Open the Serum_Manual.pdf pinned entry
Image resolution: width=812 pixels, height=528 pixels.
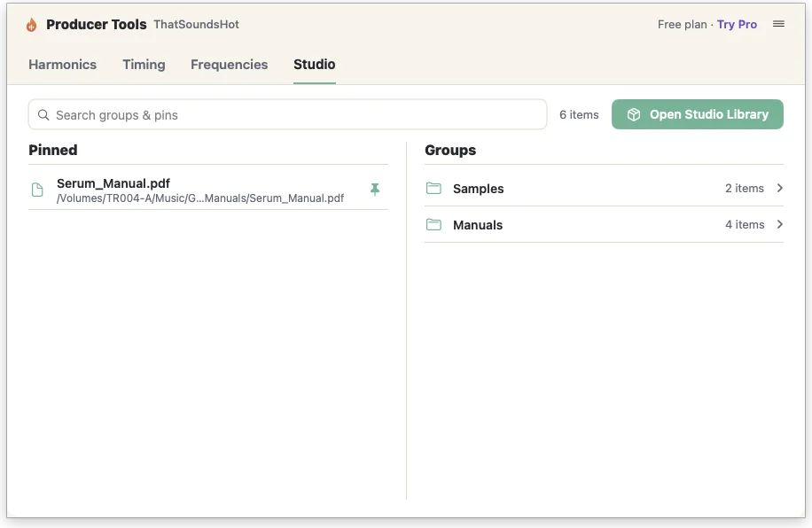(208, 190)
